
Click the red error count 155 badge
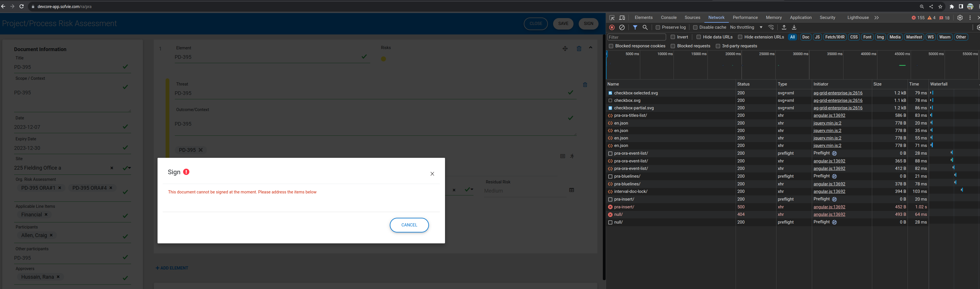(918, 18)
